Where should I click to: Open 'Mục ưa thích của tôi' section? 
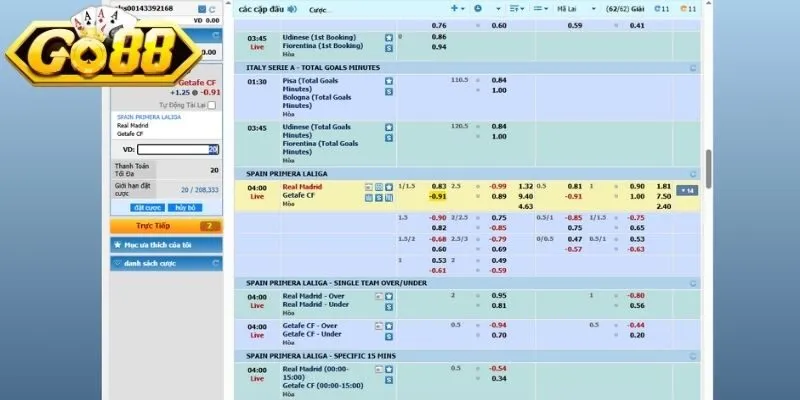point(165,244)
